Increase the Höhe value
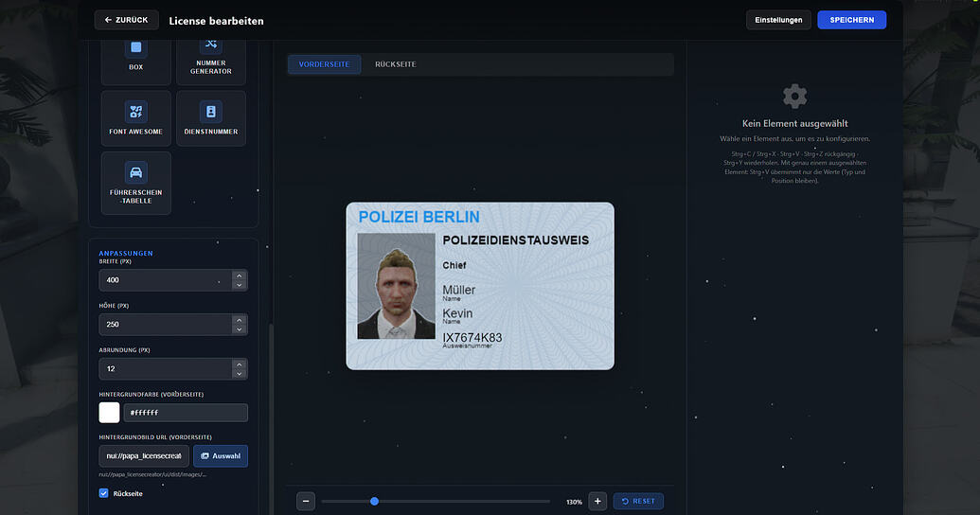Viewport: 980px width, 515px height. (239, 320)
